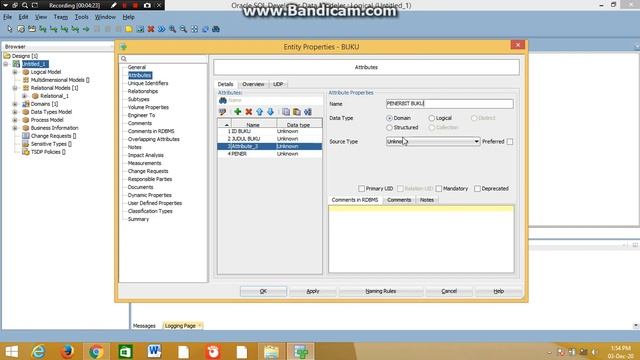
Task: Open attribute properties icon right of paste
Action: pyautogui.click(x=308, y=111)
